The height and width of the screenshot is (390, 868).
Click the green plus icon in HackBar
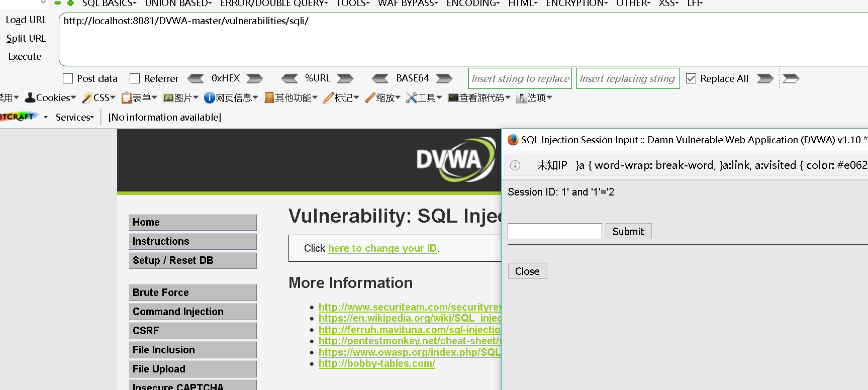click(x=71, y=3)
